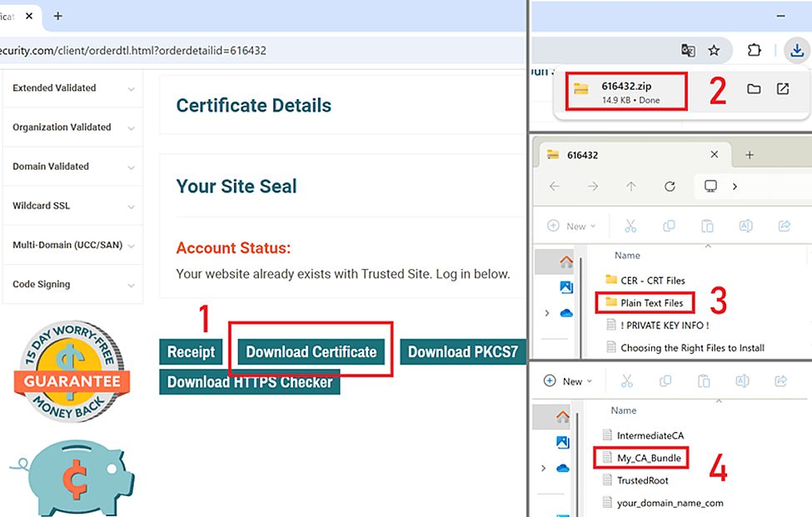
Task: Refresh the 616432 folder view
Action: [x=670, y=186]
